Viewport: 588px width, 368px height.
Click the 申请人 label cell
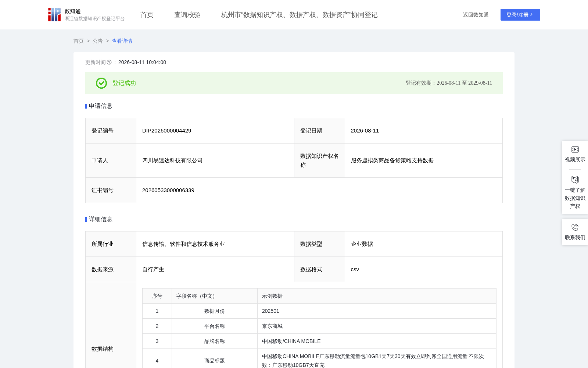[x=111, y=160]
